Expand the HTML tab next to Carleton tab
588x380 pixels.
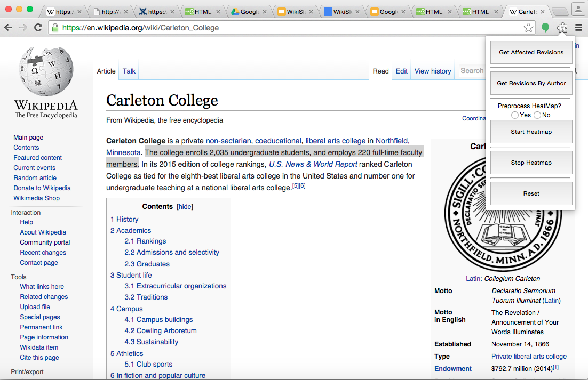click(481, 11)
